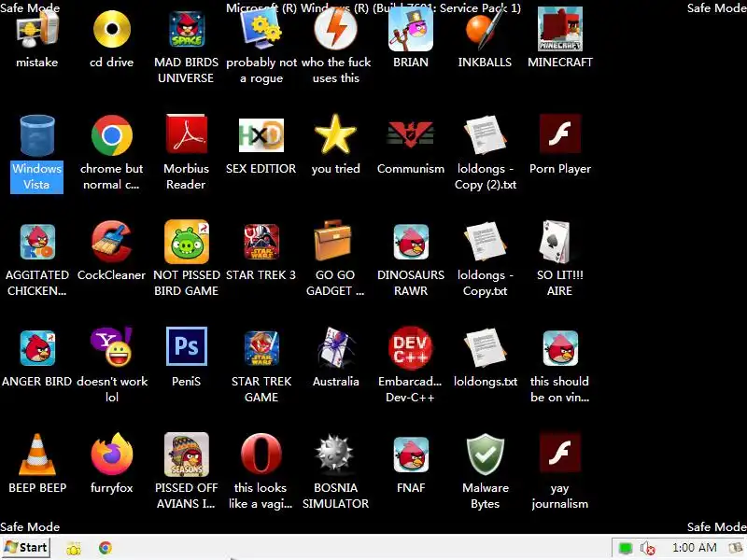Select the STAR TREK 3 icon
Viewport: 747px width, 560px height.
(261, 242)
